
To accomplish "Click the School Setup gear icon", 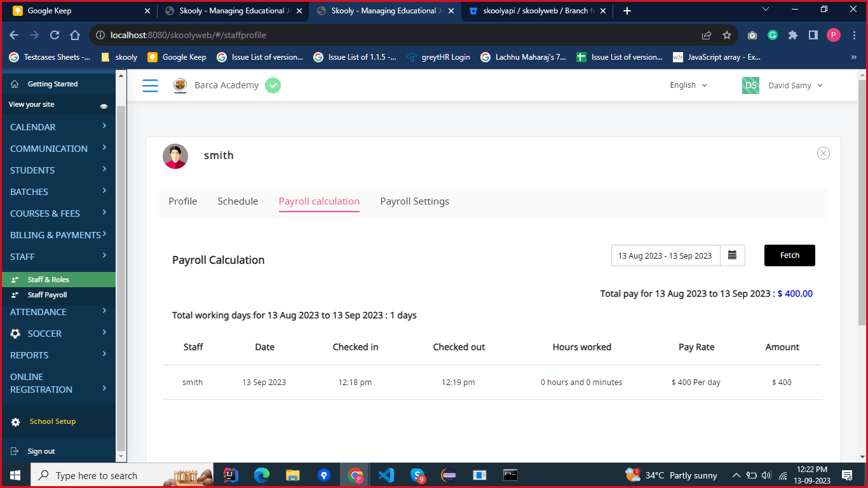I will [x=16, y=422].
